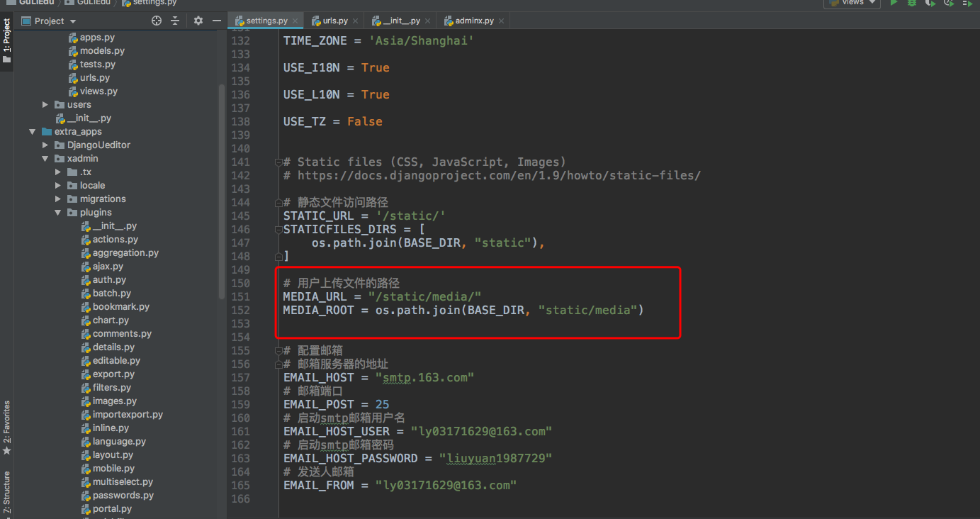Viewport: 980px width, 519px height.
Task: Fold the comment block at line 155
Action: (278, 351)
